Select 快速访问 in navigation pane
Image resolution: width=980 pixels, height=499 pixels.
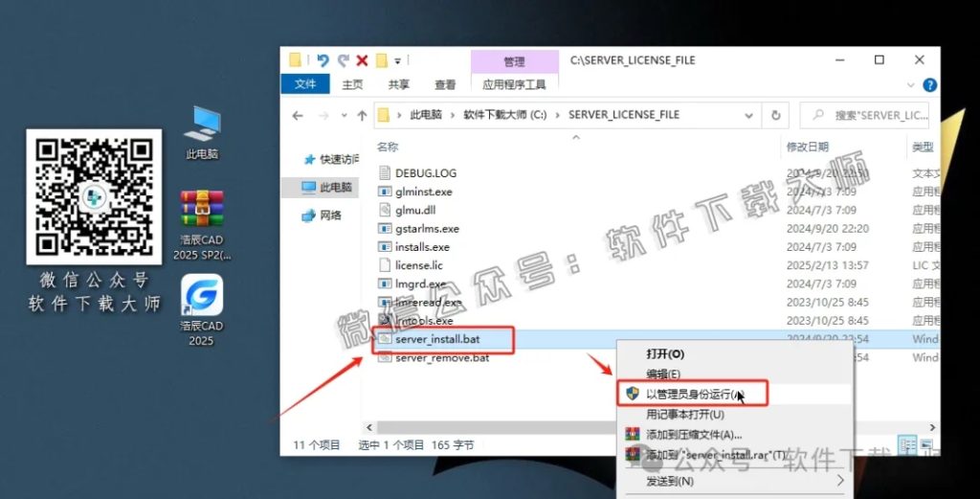(332, 159)
